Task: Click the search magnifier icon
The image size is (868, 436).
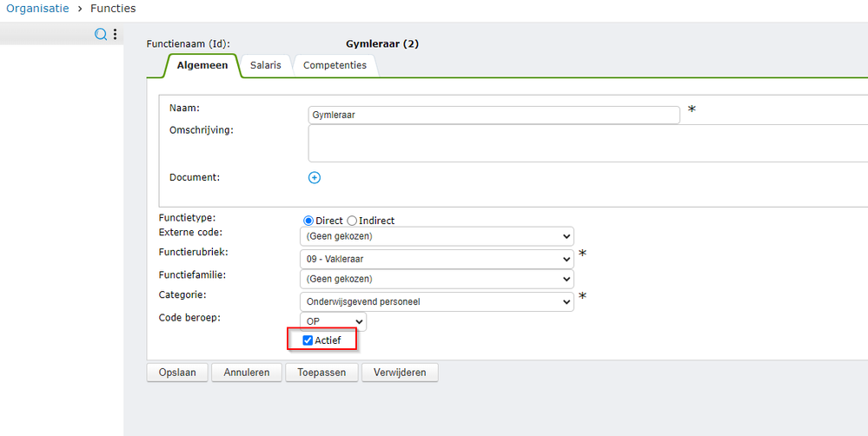Action: click(x=101, y=35)
